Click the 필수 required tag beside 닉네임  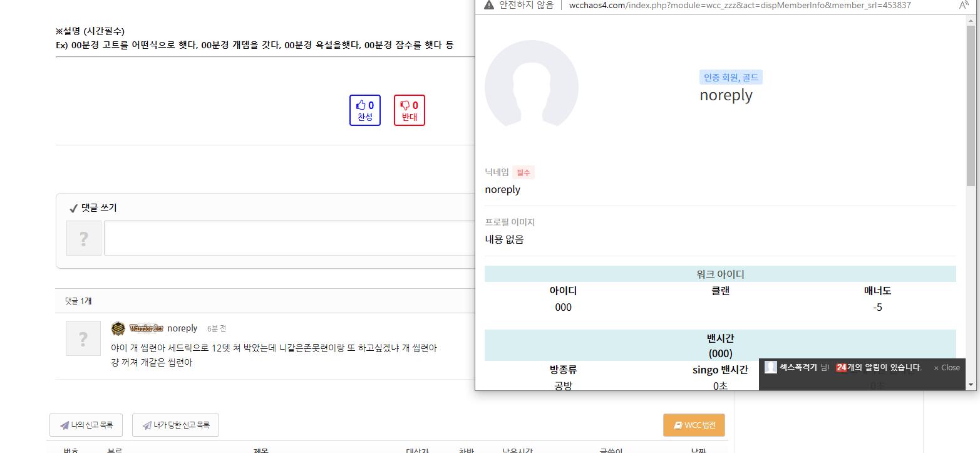pyautogui.click(x=524, y=172)
